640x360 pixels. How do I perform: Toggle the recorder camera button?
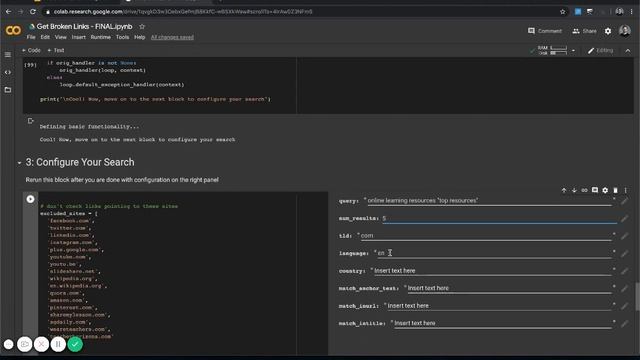click(24, 344)
